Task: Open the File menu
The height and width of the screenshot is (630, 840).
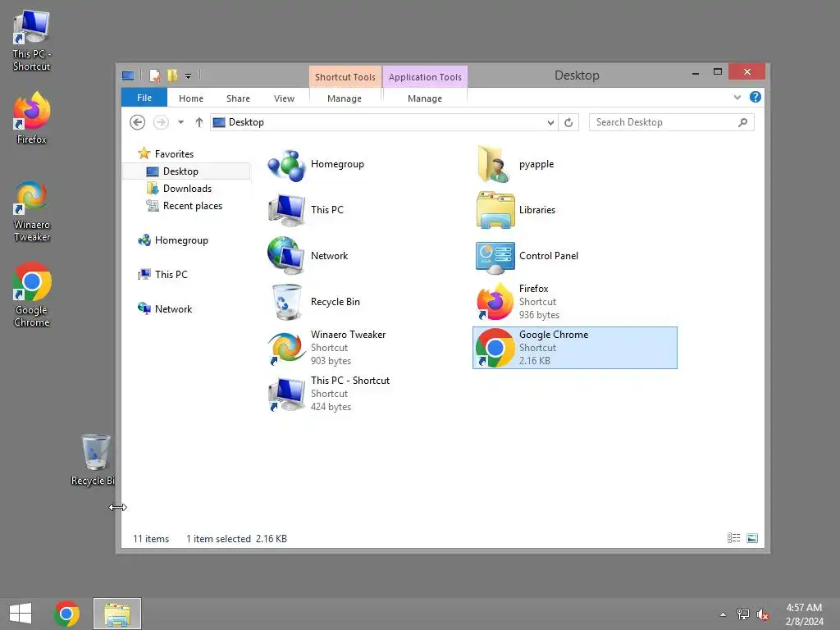Action: (144, 98)
